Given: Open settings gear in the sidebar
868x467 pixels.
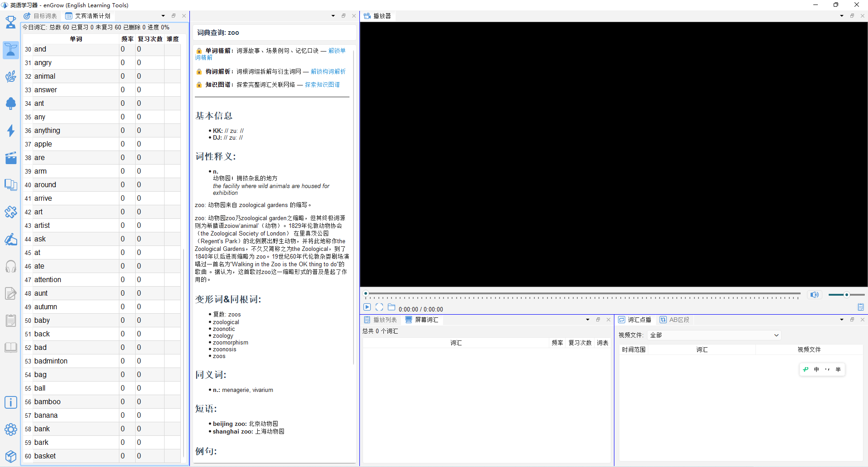Looking at the screenshot, I should 11,429.
